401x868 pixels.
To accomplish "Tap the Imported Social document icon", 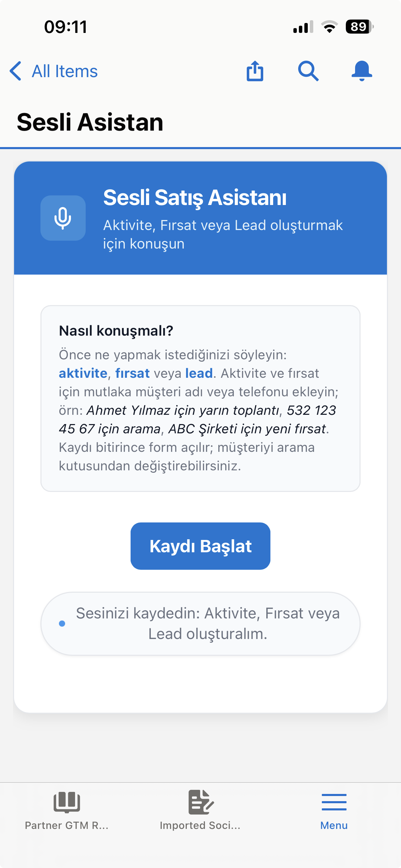I will pos(200,803).
